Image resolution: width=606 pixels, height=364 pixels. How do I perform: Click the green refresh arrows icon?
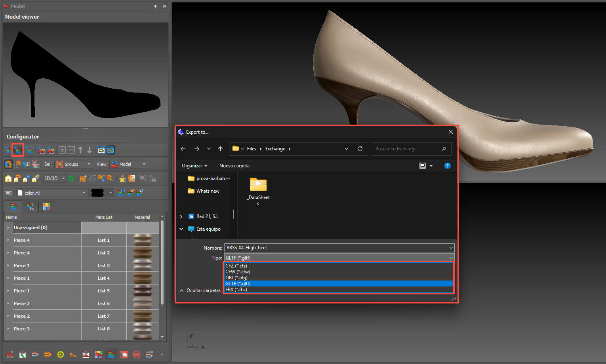(x=71, y=178)
